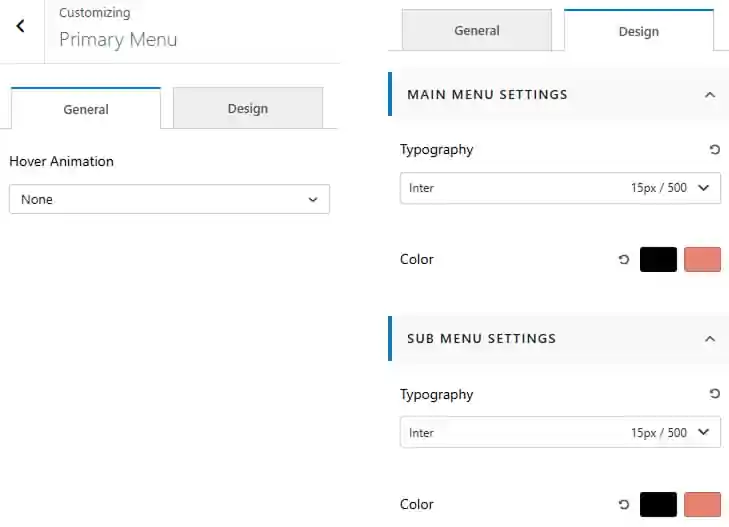Switch to the Design tab in left panel
The width and height of the screenshot is (729, 527).
[248, 108]
